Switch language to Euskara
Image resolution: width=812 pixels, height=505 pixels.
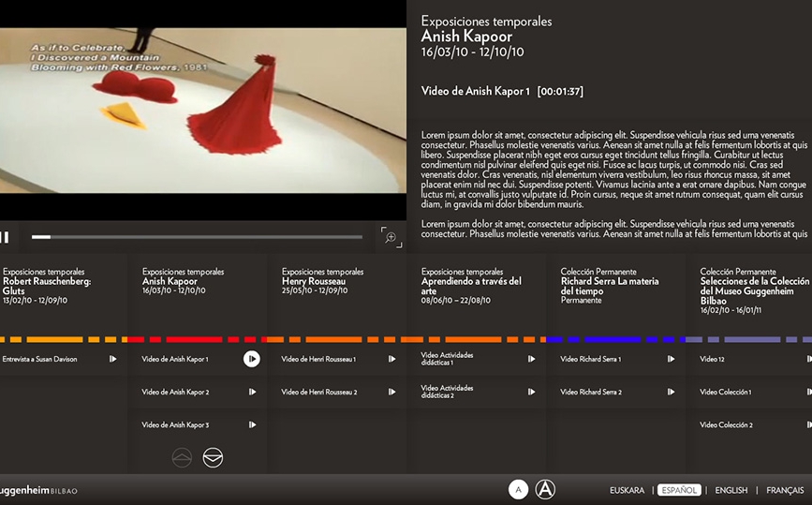click(x=627, y=490)
